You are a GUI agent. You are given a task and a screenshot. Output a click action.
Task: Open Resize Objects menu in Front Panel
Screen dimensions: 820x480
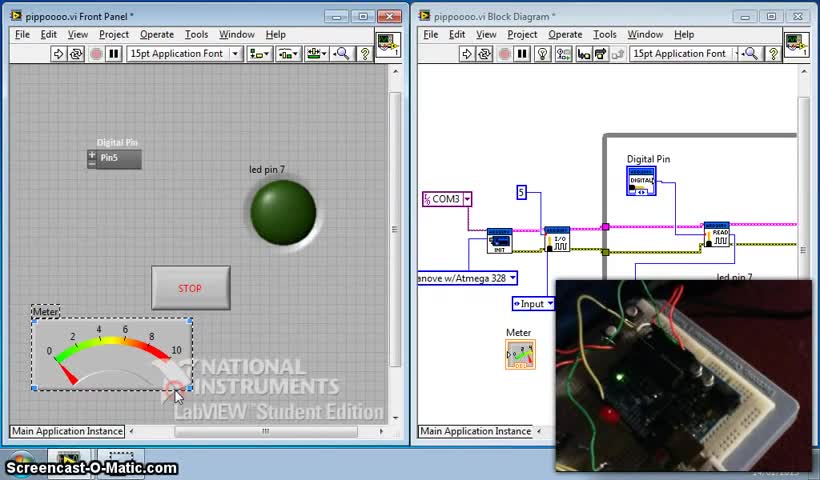[x=317, y=54]
